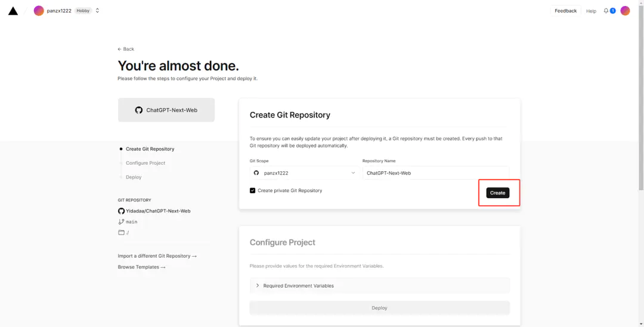Click the Feedback button
Viewport: 644px width, 327px height.
(x=565, y=11)
